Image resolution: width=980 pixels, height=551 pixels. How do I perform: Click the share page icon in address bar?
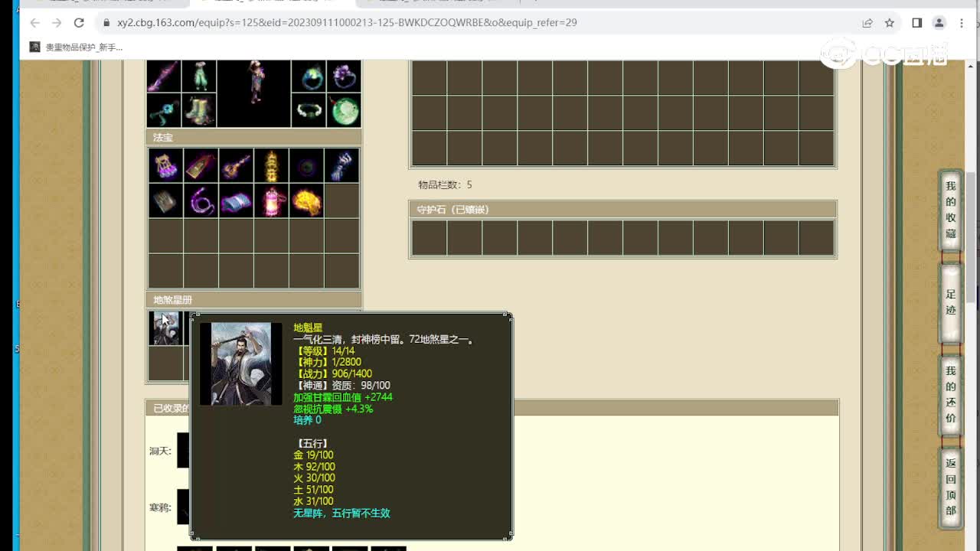click(x=867, y=23)
